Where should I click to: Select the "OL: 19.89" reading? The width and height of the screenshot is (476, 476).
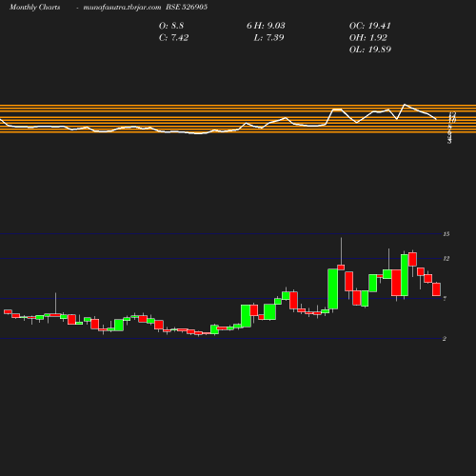coord(370,50)
